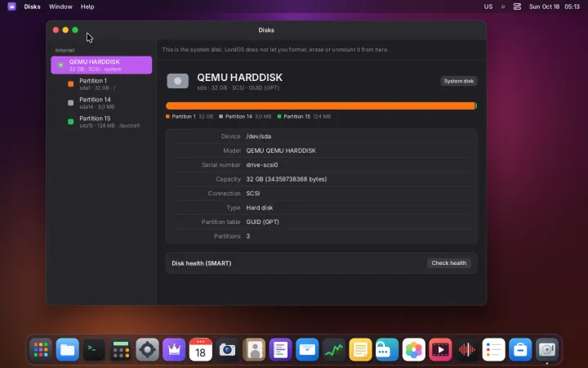Screen dimensions: 588x368
Task: Open System Settings gear icon in dock
Action: 147,350
